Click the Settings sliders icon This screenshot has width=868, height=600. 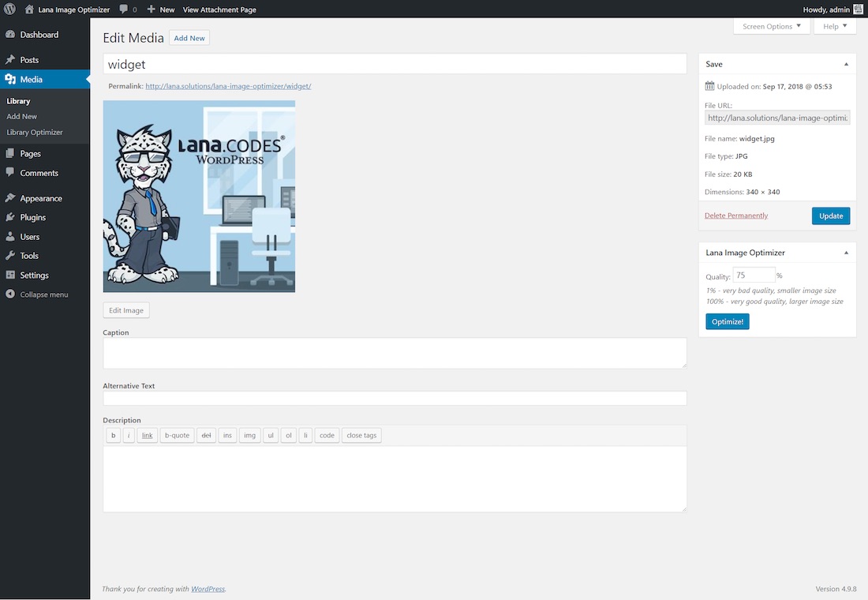tap(10, 275)
